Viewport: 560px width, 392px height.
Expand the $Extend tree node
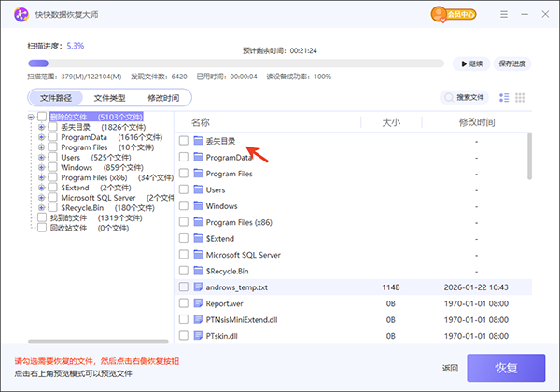tap(41, 188)
